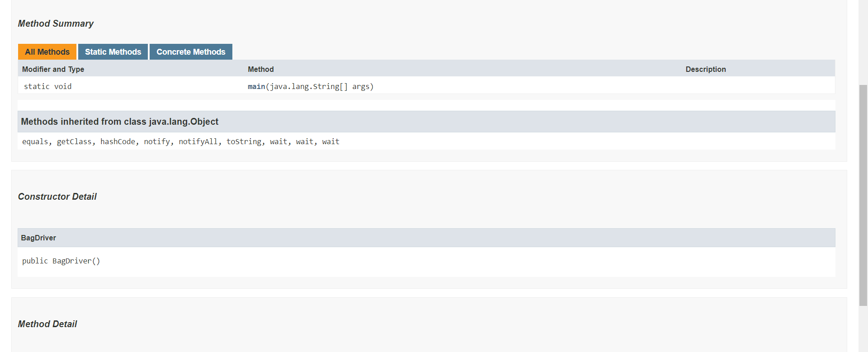
Task: Click the 'Description' column header
Action: (x=706, y=69)
